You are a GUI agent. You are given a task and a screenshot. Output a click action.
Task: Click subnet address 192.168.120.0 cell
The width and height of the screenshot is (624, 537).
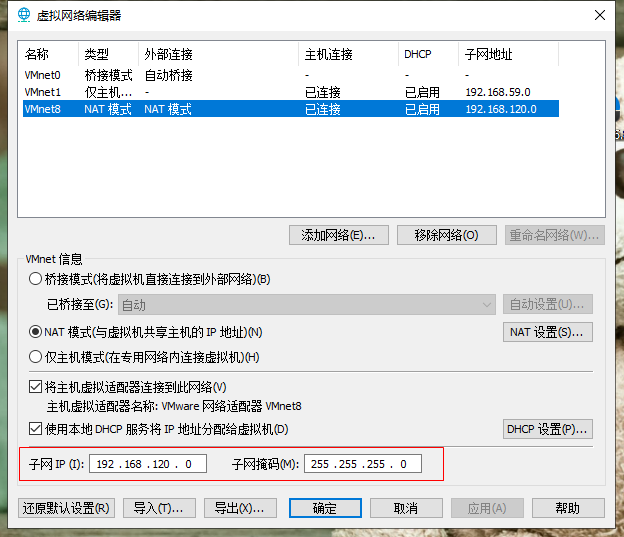point(501,109)
